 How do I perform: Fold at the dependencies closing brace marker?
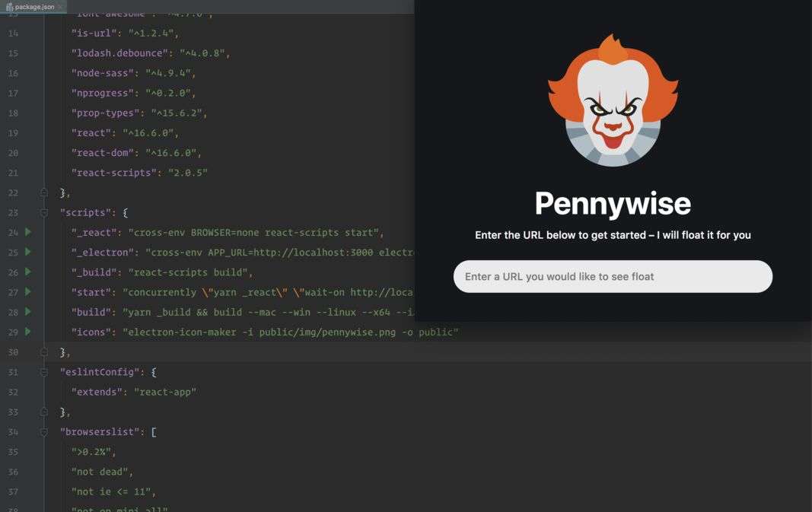click(x=44, y=192)
